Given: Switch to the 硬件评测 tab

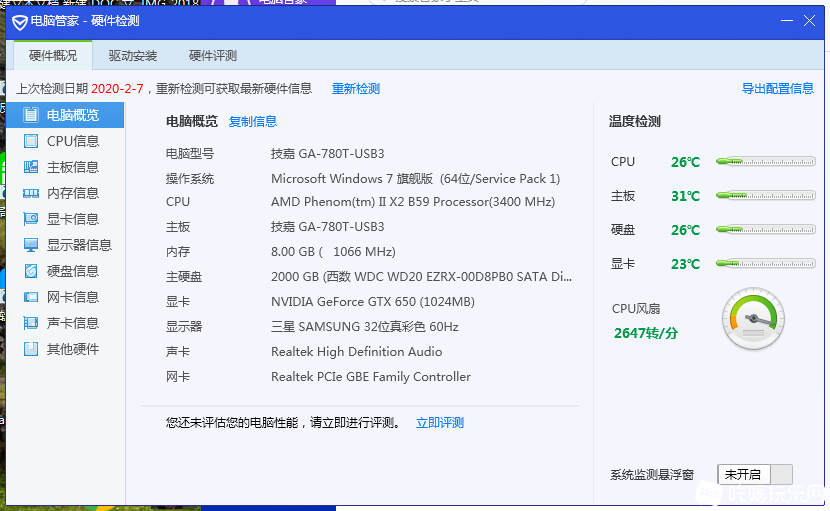Looking at the screenshot, I should 213,56.
